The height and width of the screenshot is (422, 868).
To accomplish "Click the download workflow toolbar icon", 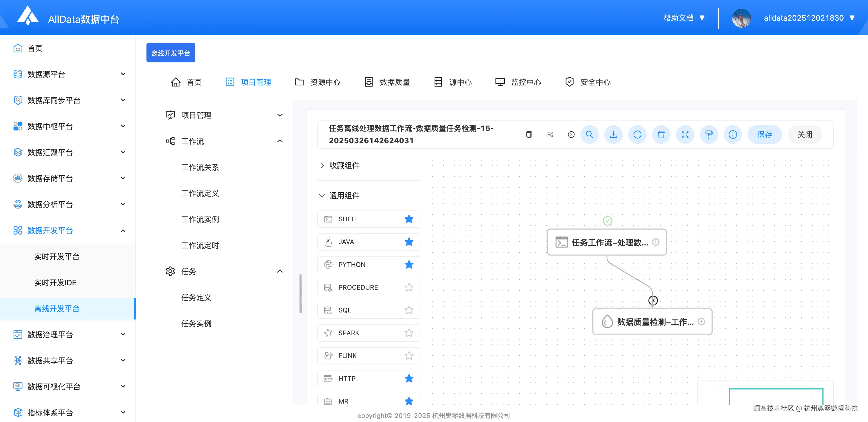I will [613, 135].
